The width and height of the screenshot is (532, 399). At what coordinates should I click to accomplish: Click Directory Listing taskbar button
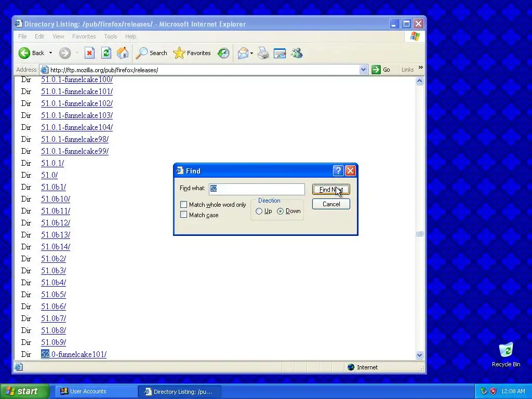point(179,392)
